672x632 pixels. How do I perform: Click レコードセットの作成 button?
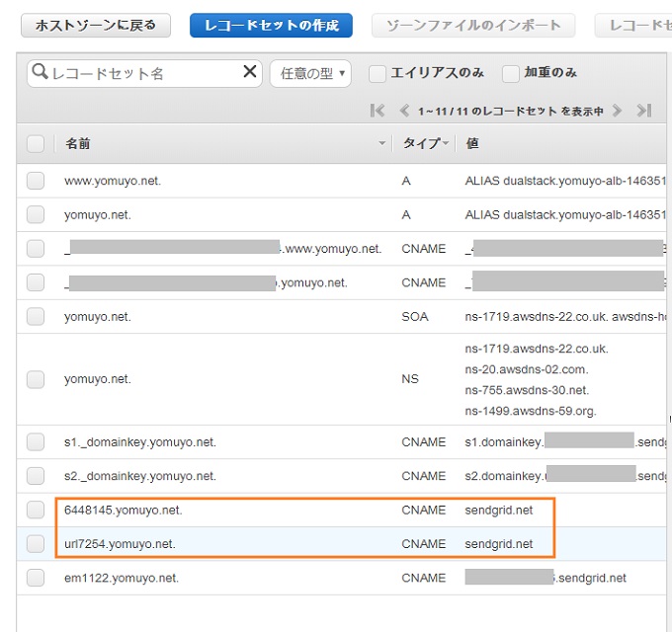click(272, 26)
